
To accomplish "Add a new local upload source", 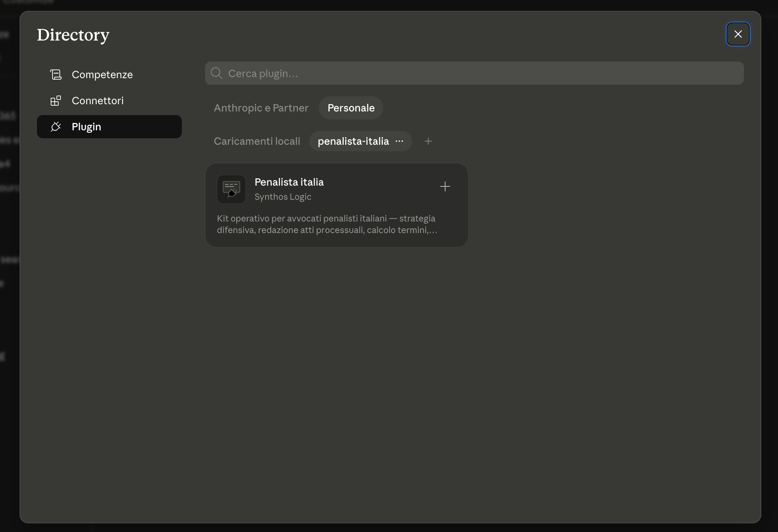I will point(428,141).
